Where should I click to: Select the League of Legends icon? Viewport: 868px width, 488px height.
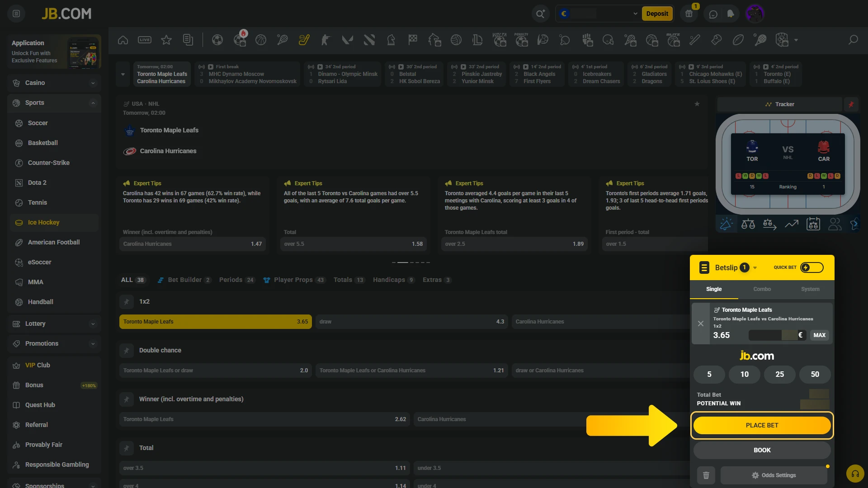pyautogui.click(x=477, y=40)
